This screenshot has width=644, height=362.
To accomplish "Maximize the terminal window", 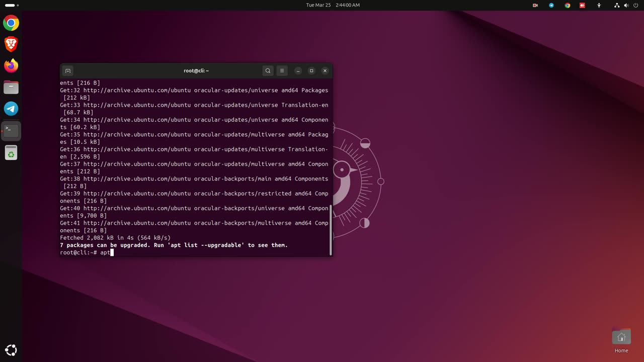I will [x=311, y=71].
